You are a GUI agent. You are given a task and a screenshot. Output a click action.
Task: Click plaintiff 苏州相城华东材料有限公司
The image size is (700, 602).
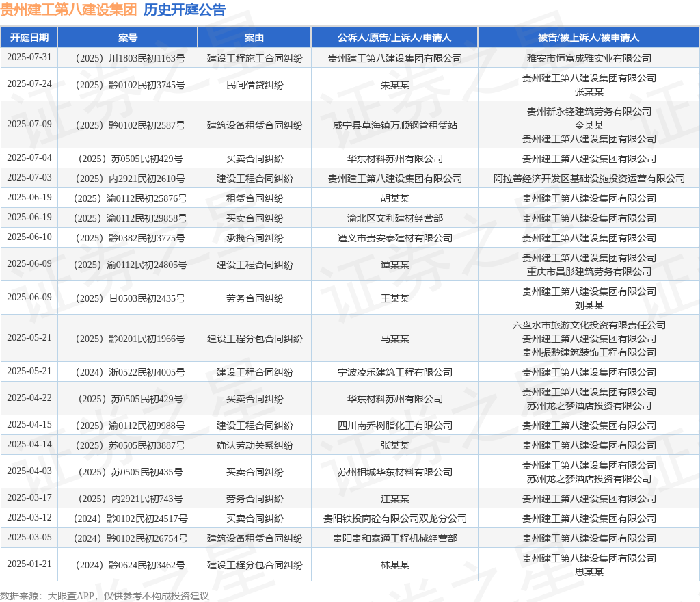point(394,472)
